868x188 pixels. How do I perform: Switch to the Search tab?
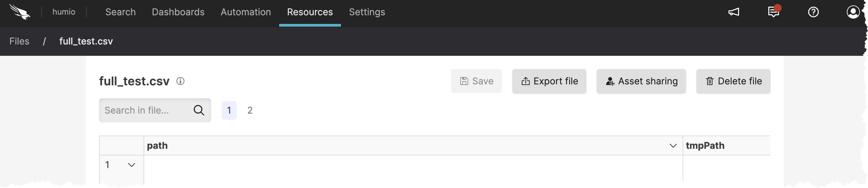pos(120,12)
